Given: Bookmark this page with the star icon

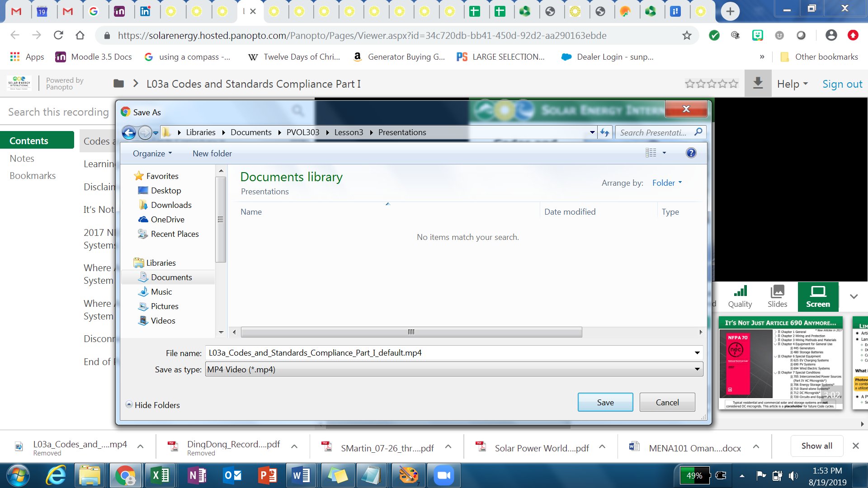Looking at the screenshot, I should 687,36.
